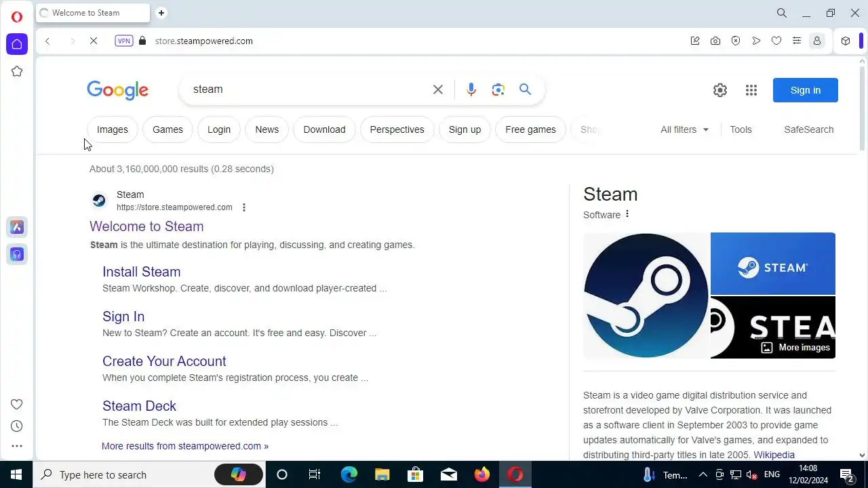
Task: View site security lock icon
Action: [x=142, y=41]
